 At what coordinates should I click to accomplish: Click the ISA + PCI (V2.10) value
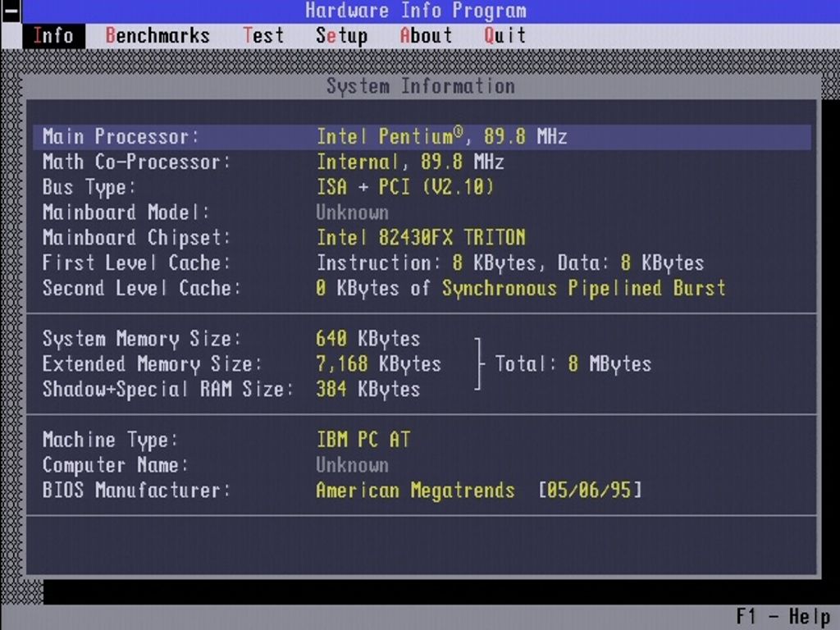(x=405, y=187)
